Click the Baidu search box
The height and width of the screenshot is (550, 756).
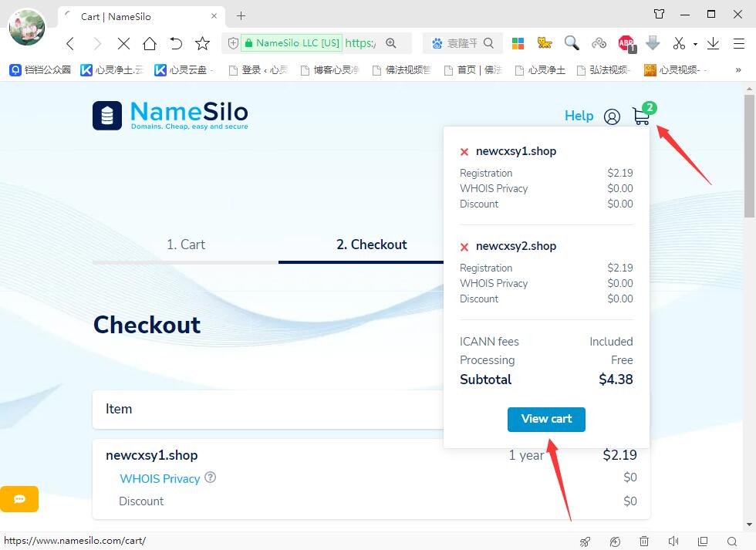click(x=461, y=43)
